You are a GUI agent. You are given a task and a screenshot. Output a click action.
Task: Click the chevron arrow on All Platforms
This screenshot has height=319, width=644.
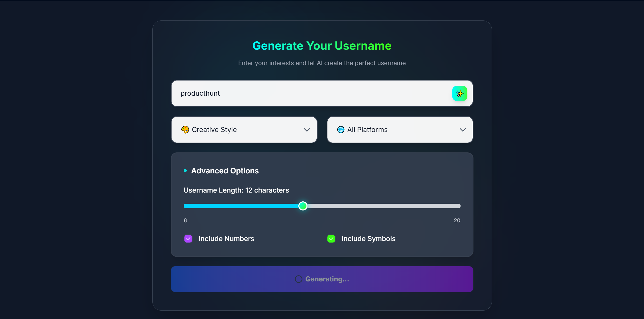463,130
